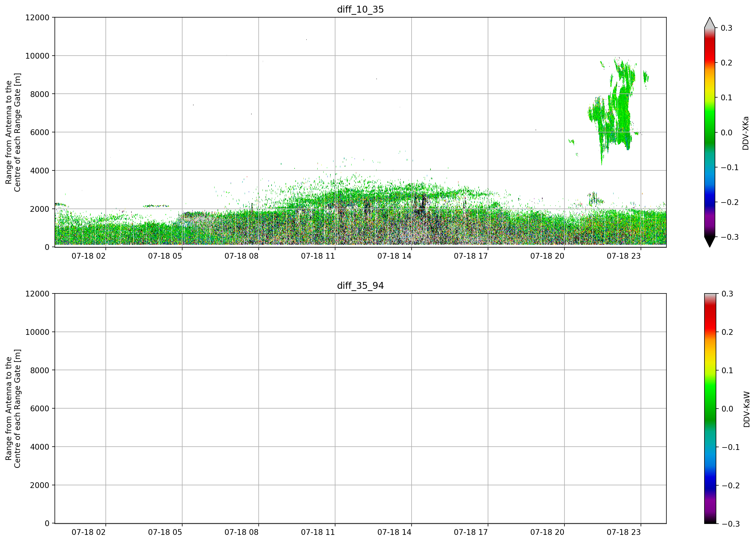Click the 4000 y-tick of the top plot
Screen dimensions: 756x542
click(x=40, y=171)
